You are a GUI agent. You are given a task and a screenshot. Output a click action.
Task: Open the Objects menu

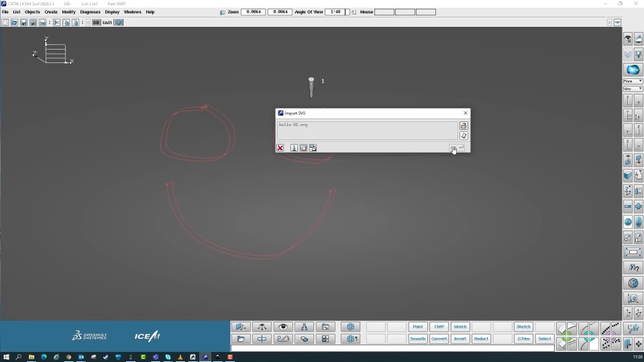point(32,12)
